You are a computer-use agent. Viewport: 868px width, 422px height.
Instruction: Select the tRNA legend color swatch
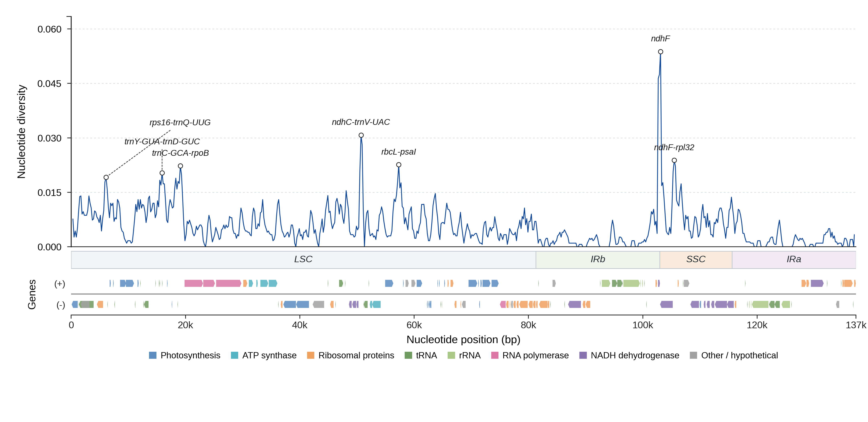click(408, 355)
